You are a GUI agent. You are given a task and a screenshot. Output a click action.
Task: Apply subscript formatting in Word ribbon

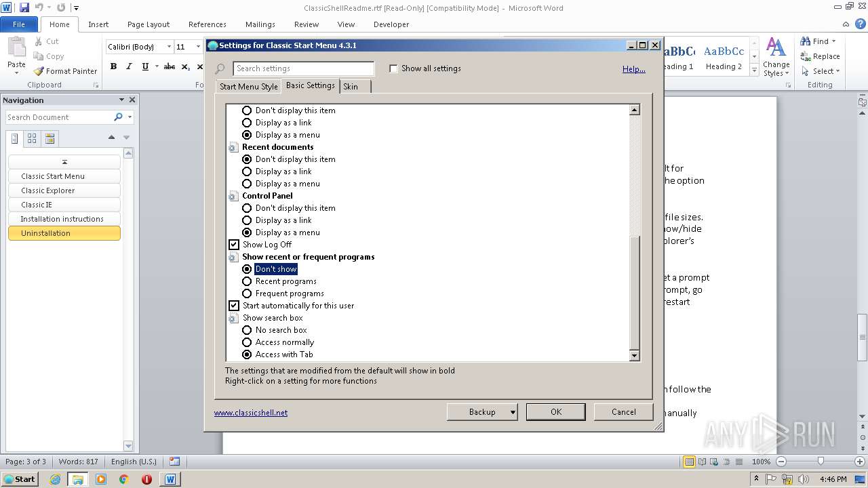[186, 66]
